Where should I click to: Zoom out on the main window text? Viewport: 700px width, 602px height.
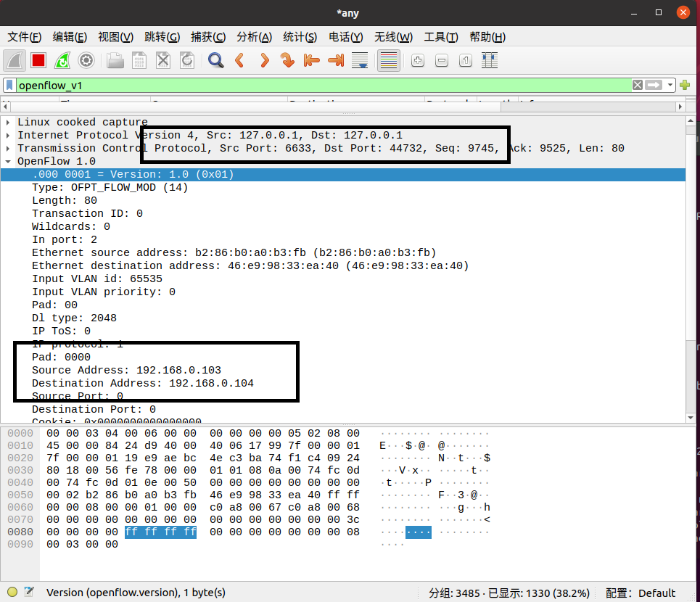(x=442, y=60)
